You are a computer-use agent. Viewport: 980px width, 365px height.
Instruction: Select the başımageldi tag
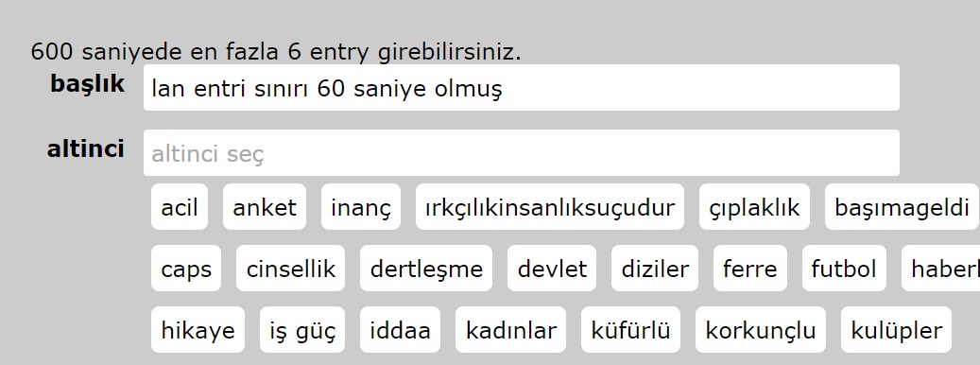[x=902, y=207]
